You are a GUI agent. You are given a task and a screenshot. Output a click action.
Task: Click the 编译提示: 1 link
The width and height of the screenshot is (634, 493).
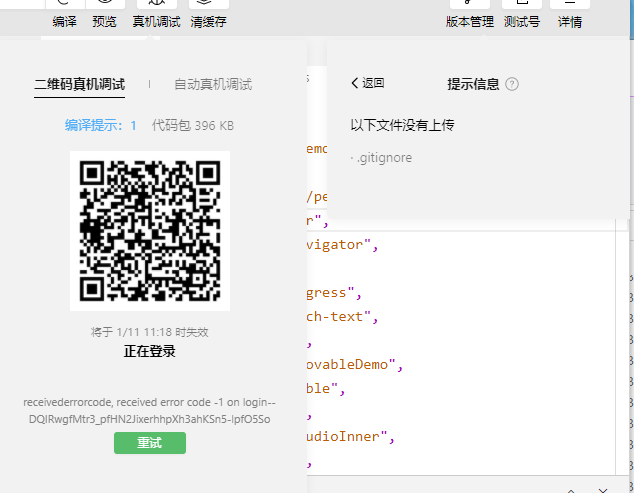point(101,125)
